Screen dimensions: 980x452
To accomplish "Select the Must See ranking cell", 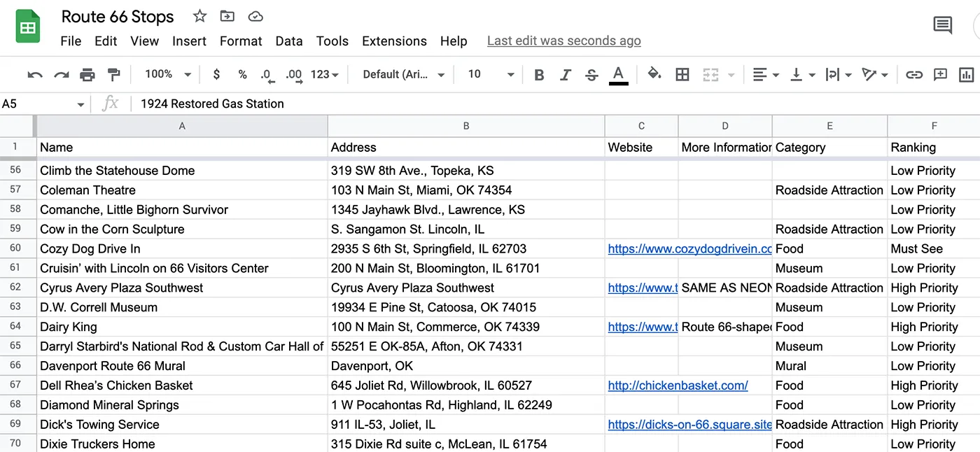I will 934,249.
